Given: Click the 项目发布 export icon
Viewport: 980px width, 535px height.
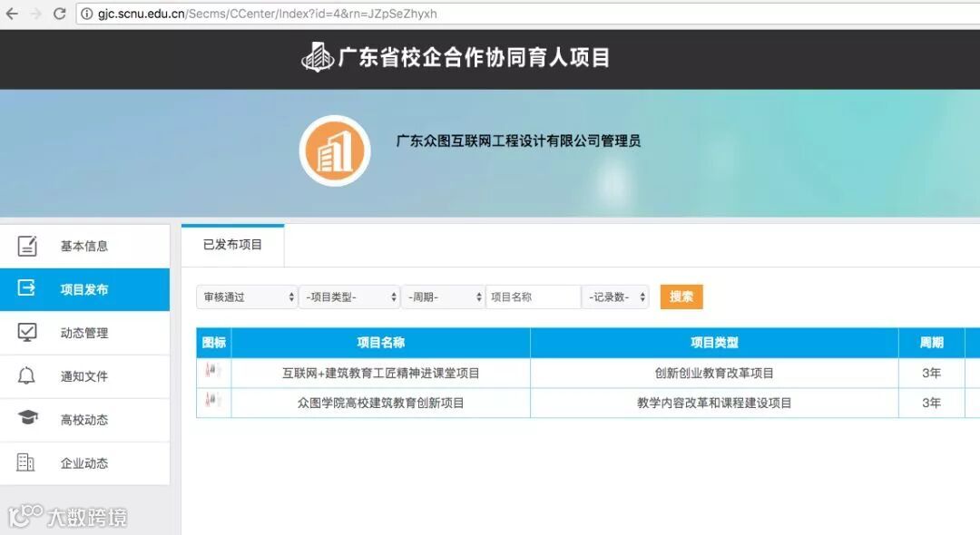Looking at the screenshot, I should tap(26, 287).
